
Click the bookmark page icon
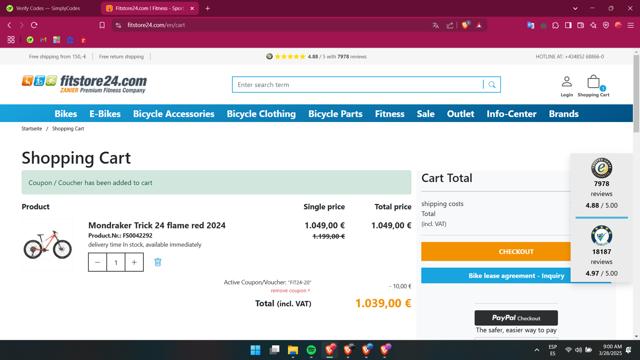[102, 25]
